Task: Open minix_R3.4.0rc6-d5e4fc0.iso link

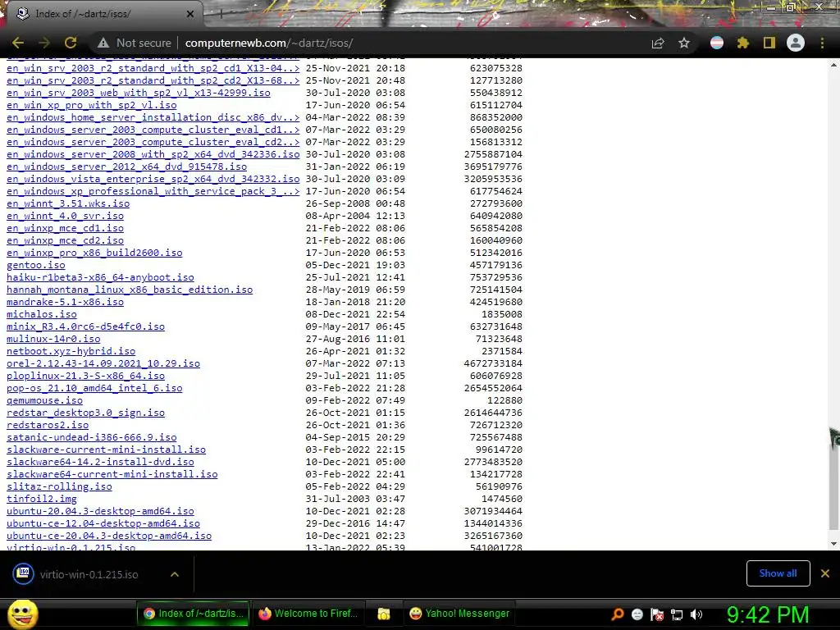Action: 85,326
